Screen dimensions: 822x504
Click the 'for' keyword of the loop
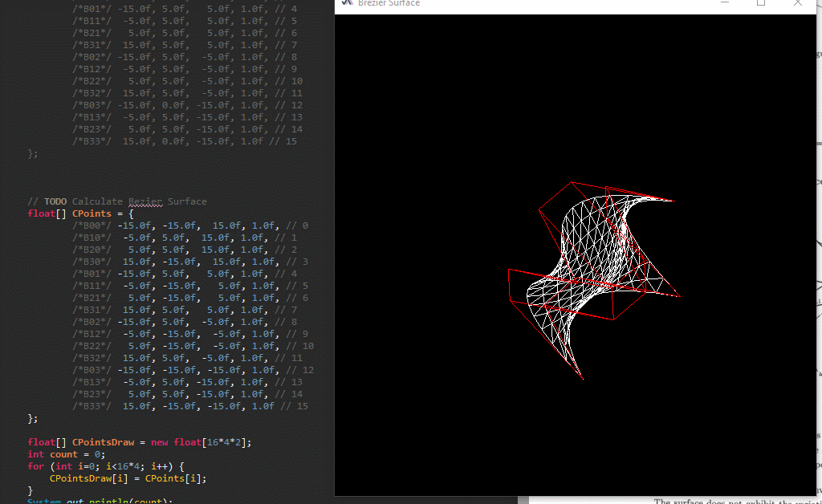(35, 466)
